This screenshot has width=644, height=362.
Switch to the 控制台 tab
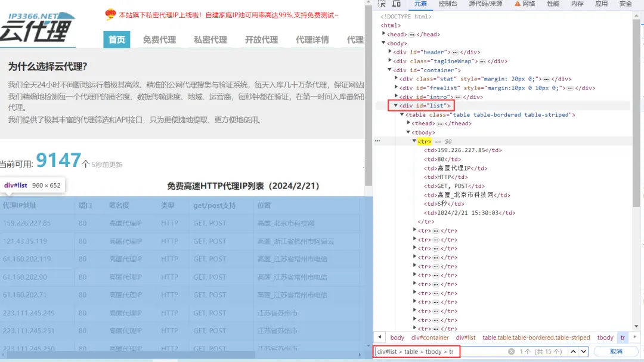pos(448,4)
